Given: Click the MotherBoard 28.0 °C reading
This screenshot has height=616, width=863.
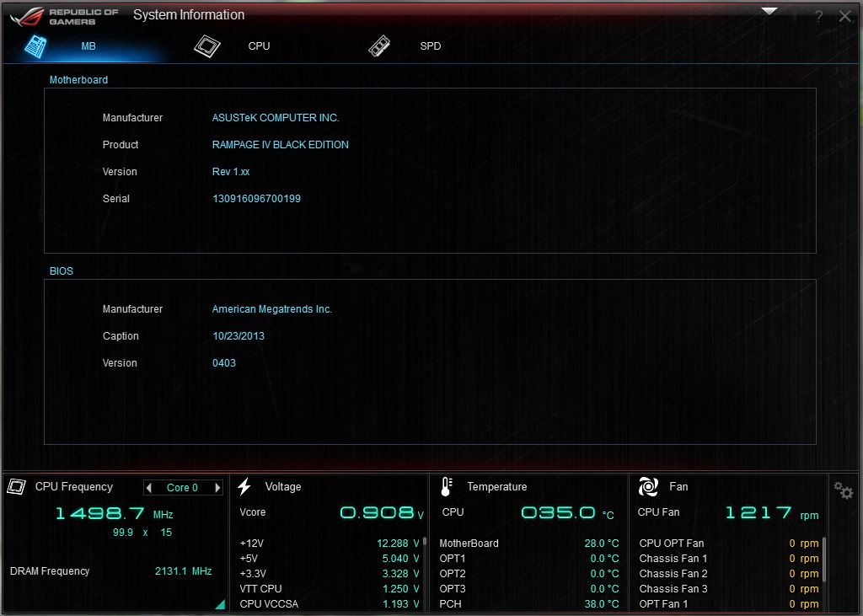Looking at the screenshot, I should click(x=601, y=544).
